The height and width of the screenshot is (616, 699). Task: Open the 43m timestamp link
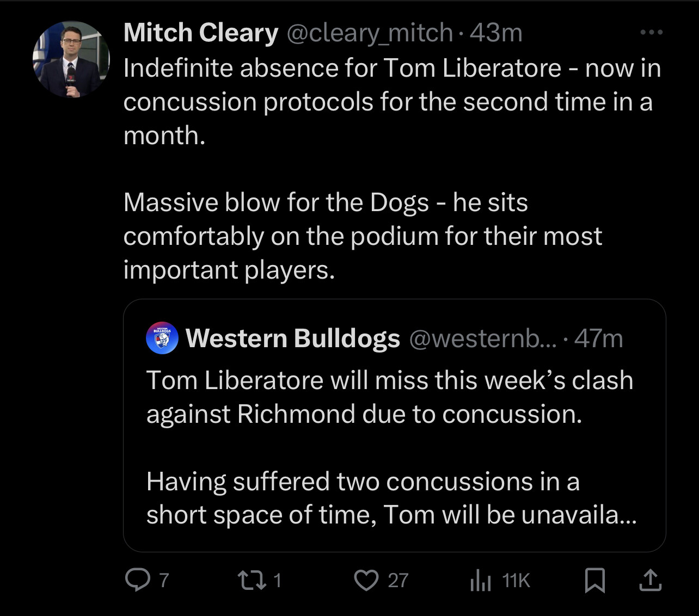(x=496, y=33)
